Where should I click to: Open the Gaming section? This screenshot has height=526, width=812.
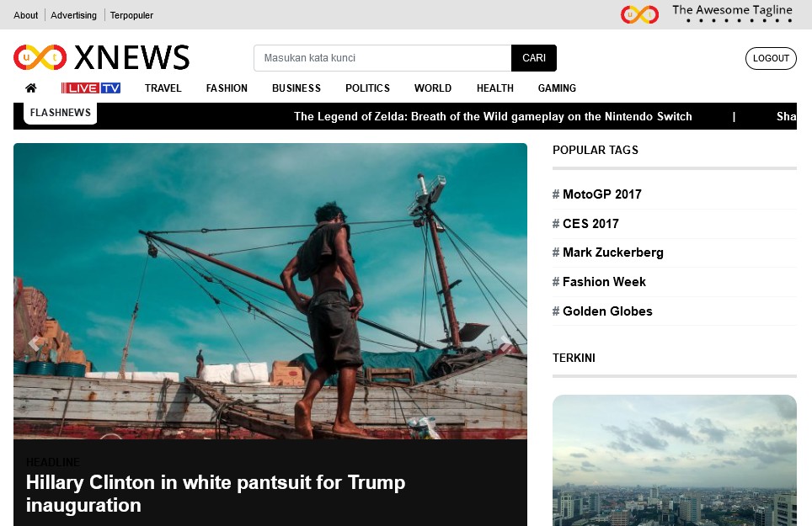[x=557, y=88]
